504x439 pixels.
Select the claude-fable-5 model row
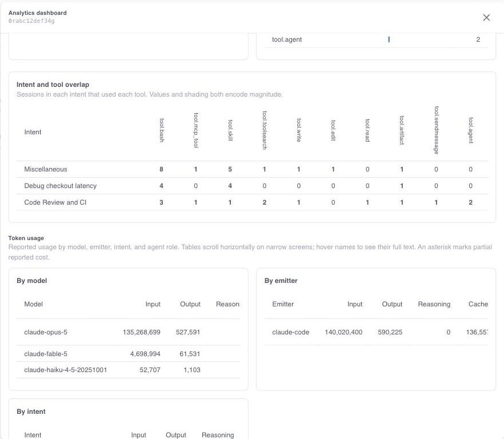[128, 354]
